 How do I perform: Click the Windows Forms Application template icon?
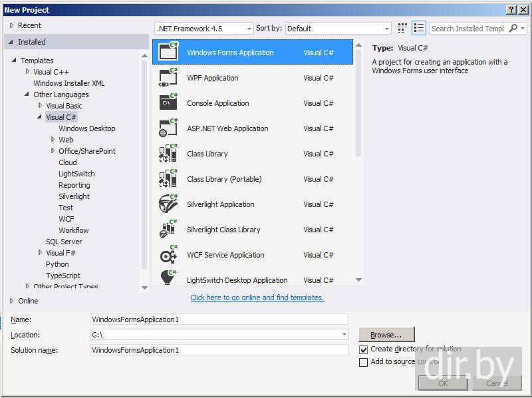[x=168, y=53]
